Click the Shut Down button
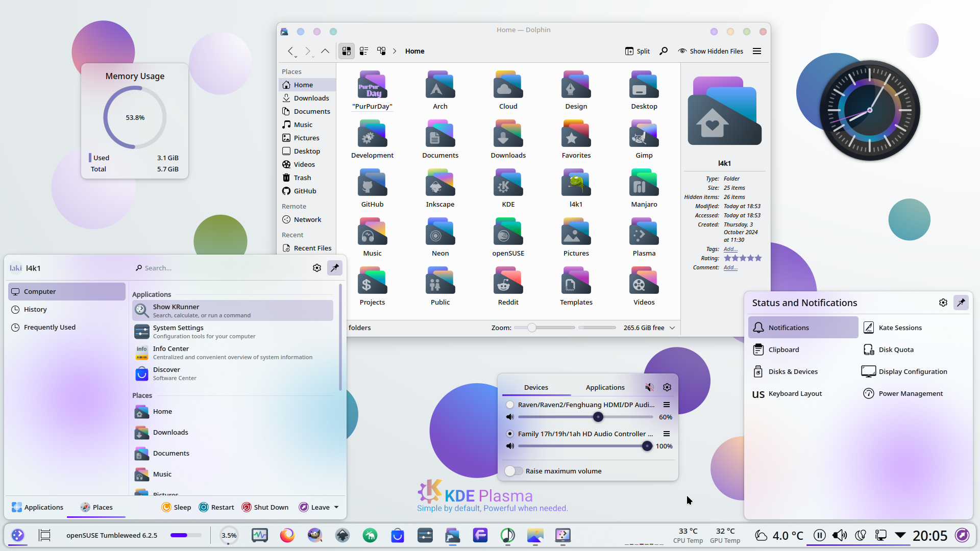Viewport: 980px width, 551px height. [265, 507]
